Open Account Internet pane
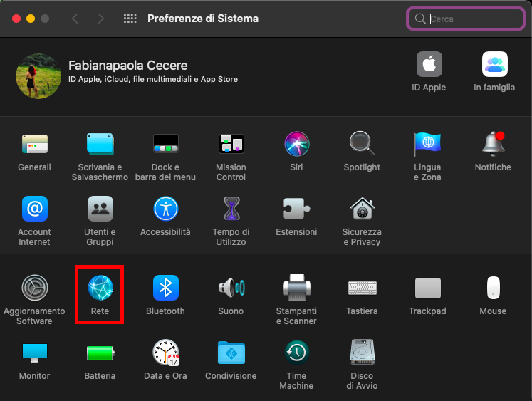This screenshot has height=401, width=532. pyautogui.click(x=35, y=209)
